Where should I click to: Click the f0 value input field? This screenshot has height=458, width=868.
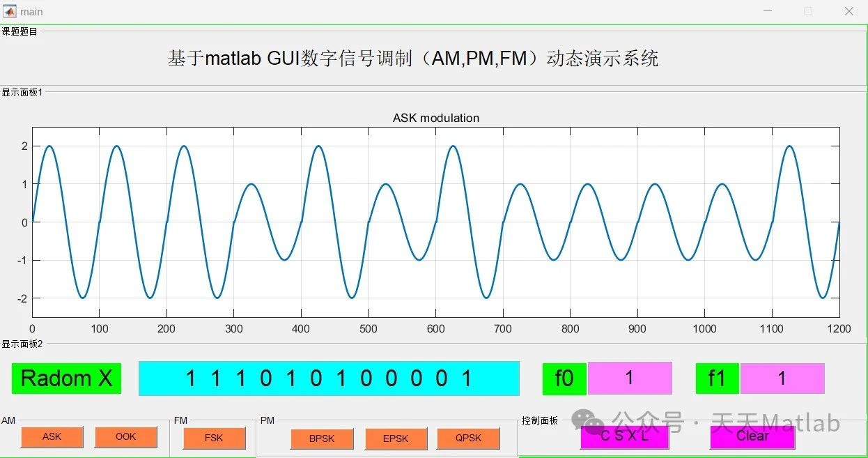629,378
